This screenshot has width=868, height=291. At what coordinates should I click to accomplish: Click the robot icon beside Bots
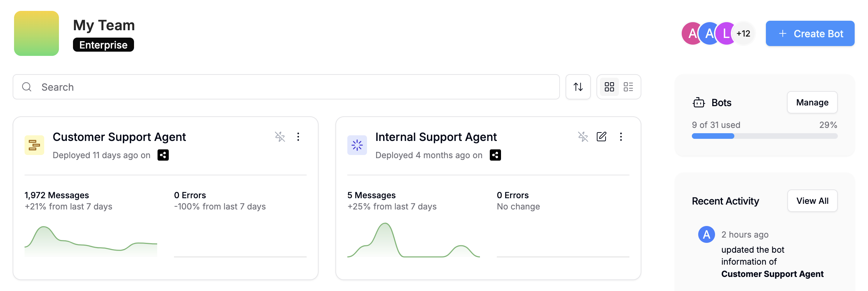699,103
